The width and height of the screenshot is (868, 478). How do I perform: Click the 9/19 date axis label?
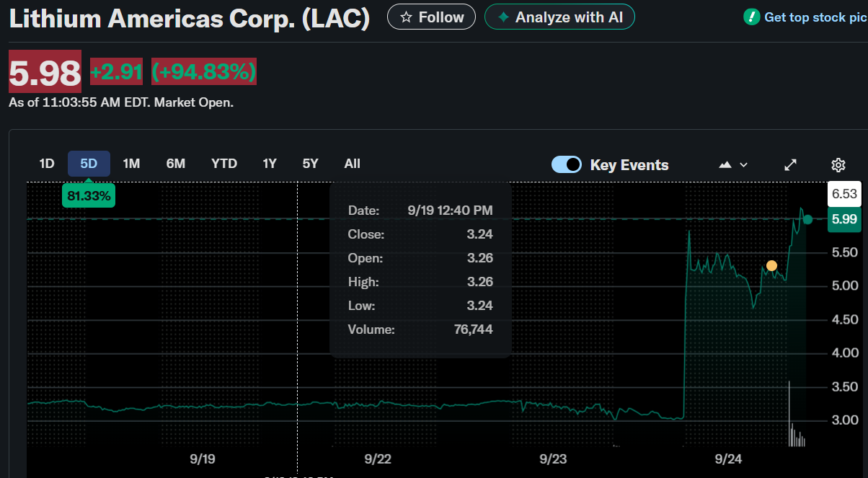point(203,459)
